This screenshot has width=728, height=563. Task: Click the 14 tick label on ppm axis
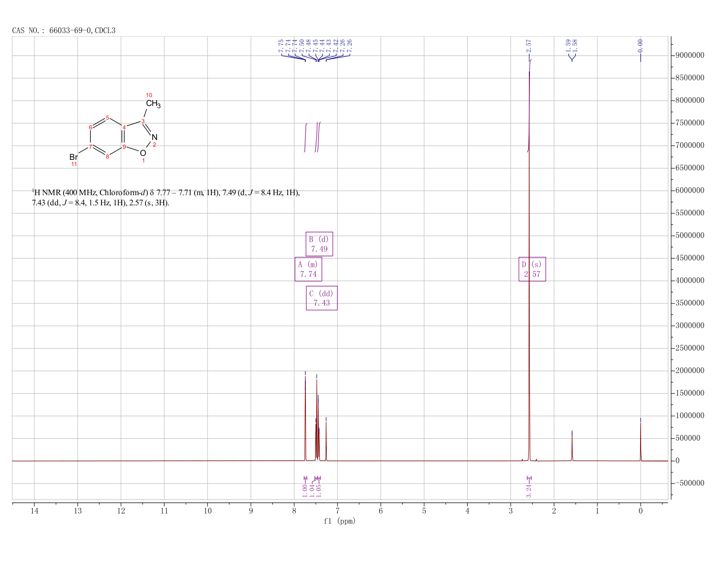[34, 511]
